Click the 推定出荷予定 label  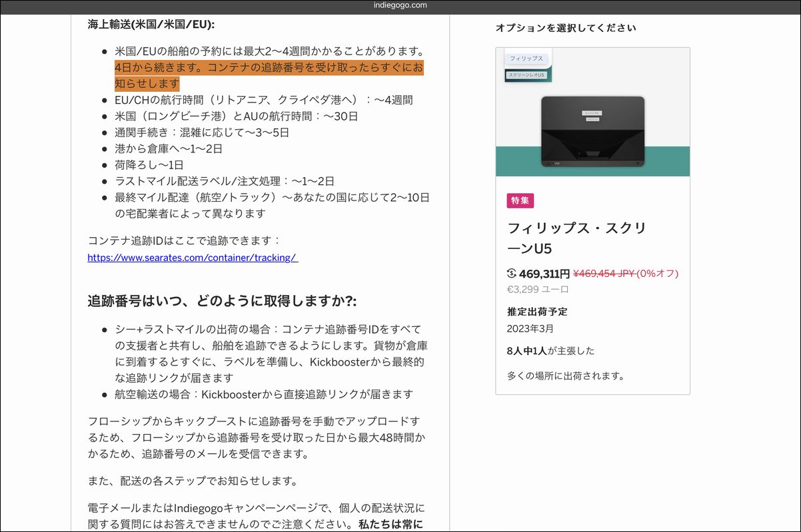pyautogui.click(x=537, y=312)
